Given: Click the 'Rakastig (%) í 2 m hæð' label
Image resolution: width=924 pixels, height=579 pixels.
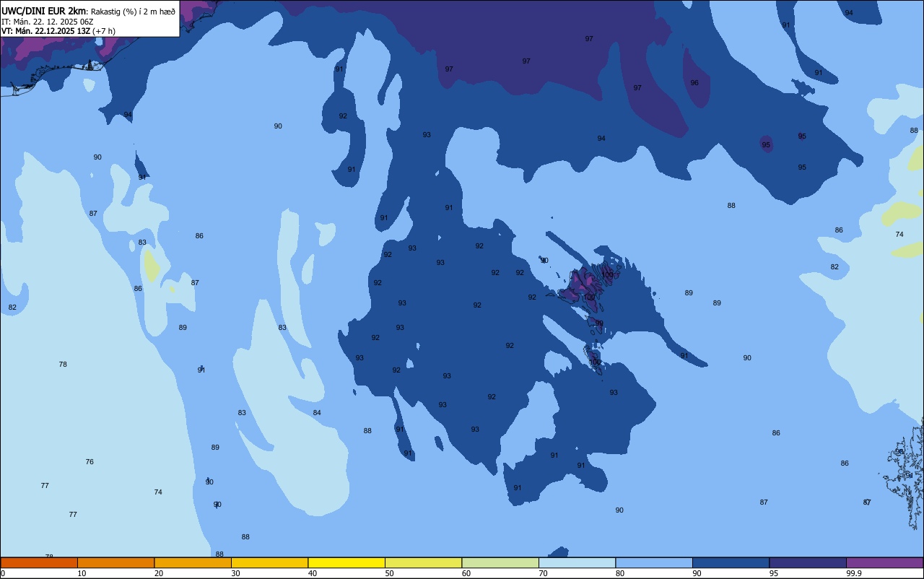Looking at the screenshot, I should 133,12.
